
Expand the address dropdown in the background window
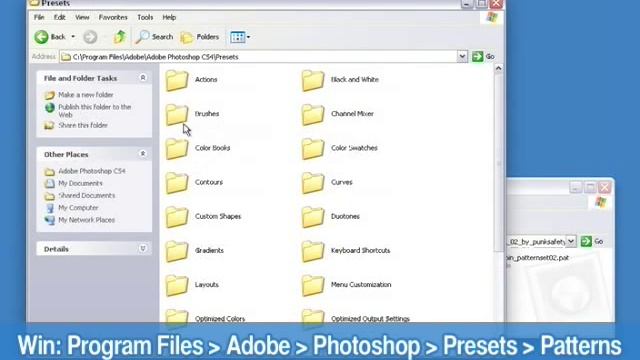click(571, 241)
